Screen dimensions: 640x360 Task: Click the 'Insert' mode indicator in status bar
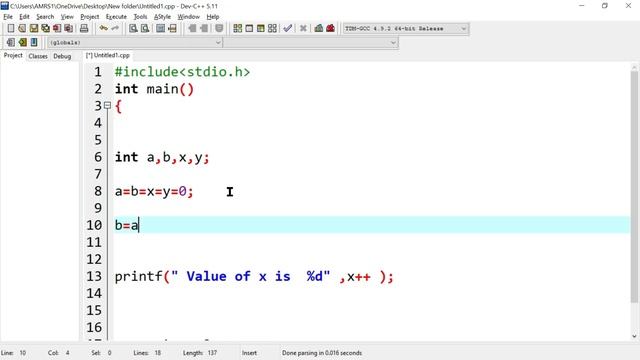[249, 353]
